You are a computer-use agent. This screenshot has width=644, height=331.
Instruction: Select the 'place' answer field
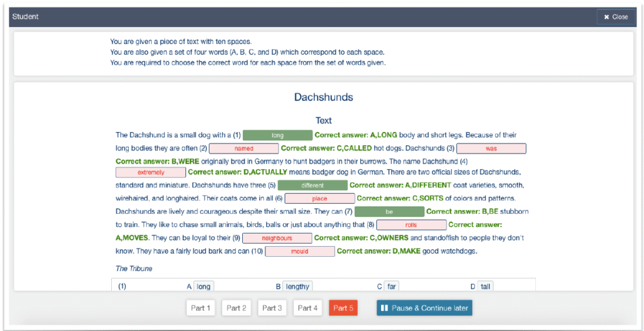(x=319, y=199)
